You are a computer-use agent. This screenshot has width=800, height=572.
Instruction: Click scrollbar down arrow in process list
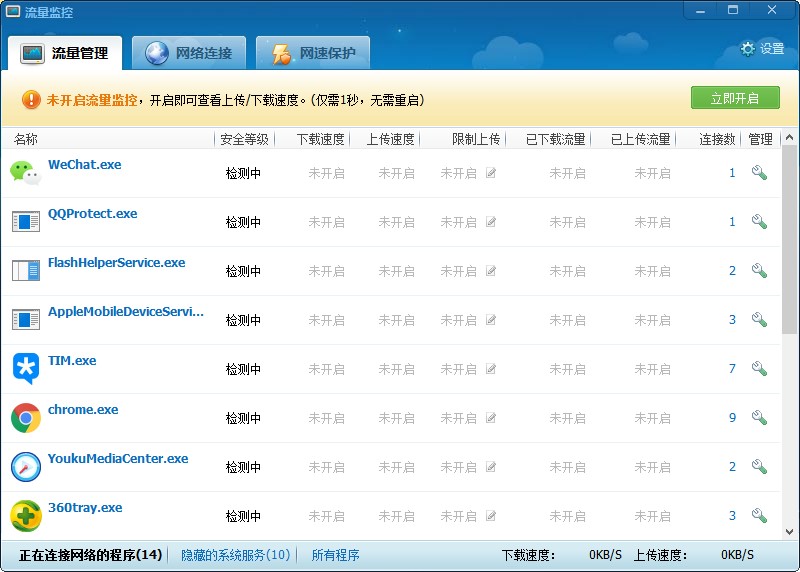click(790, 532)
